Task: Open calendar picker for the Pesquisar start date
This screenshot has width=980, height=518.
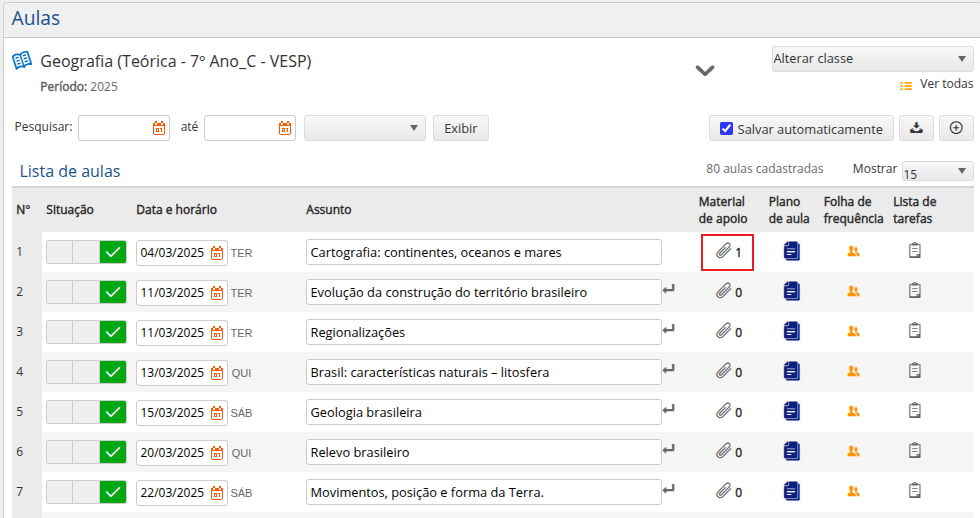Action: point(159,128)
